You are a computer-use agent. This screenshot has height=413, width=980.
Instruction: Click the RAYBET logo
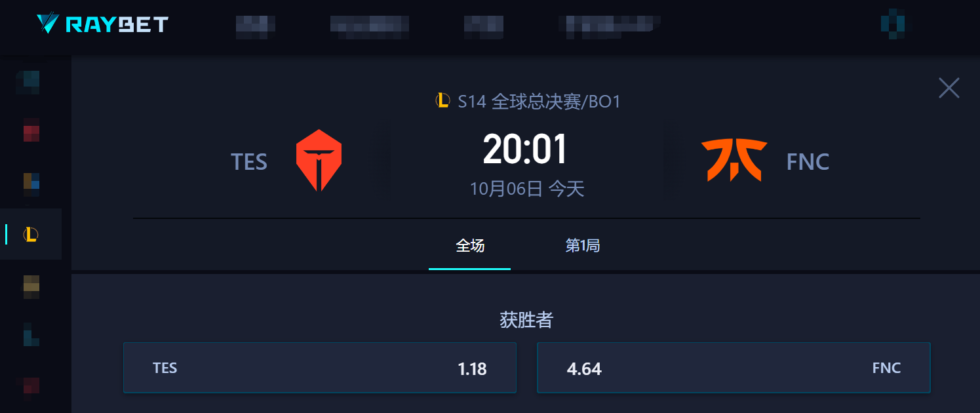coord(102,24)
